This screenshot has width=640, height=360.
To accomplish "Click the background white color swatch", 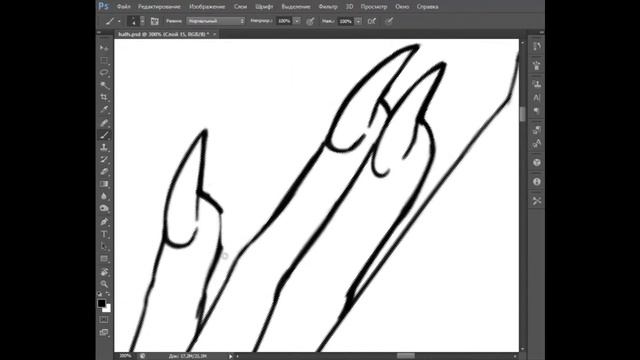I will (x=108, y=309).
